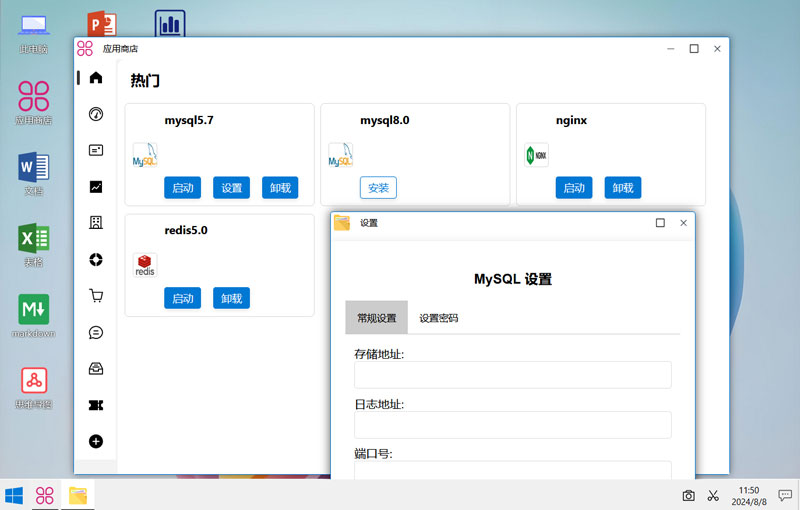Open the Home icon in app store sidebar
This screenshot has width=800, height=510.
[96, 78]
